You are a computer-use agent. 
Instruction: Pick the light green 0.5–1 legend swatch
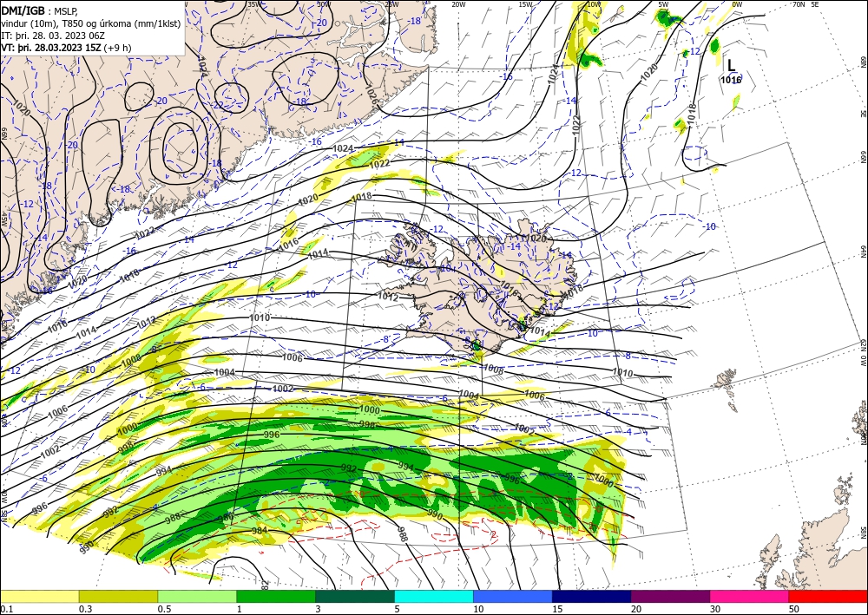click(197, 596)
